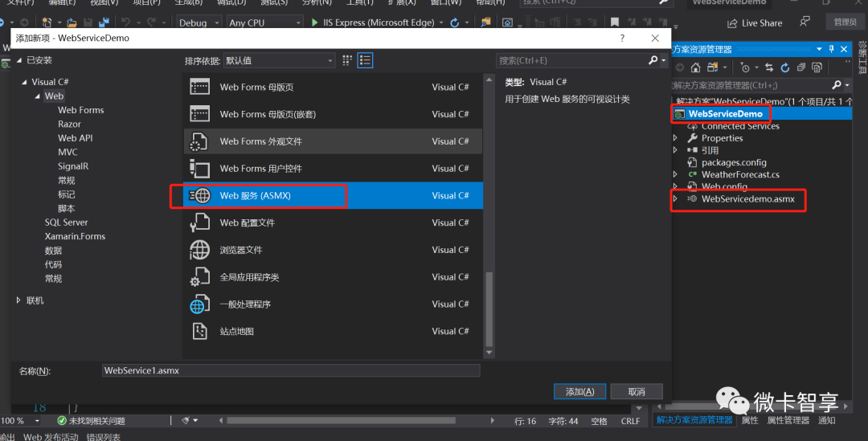Collapse the Web tree node
The image size is (868, 441).
38,96
